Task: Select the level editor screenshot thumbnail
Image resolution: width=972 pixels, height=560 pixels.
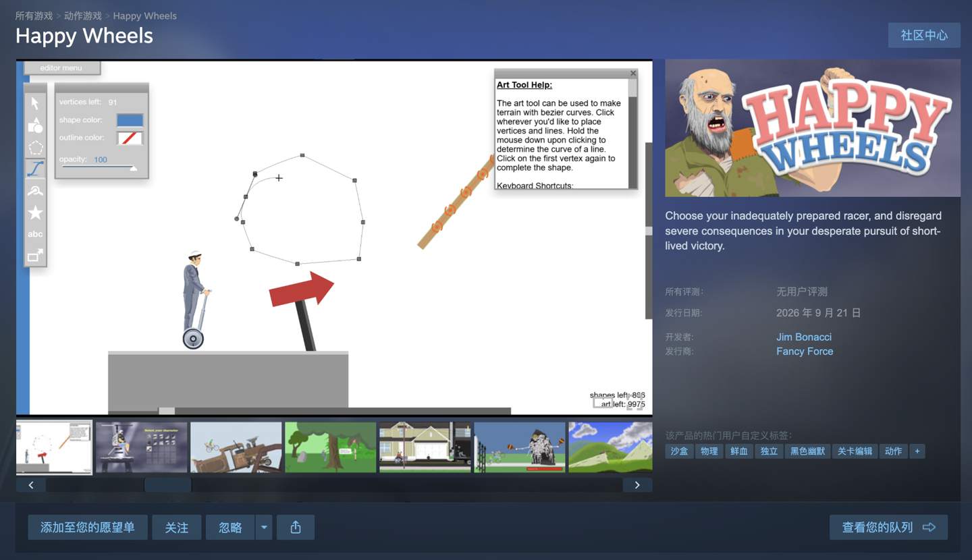Action: (54, 447)
